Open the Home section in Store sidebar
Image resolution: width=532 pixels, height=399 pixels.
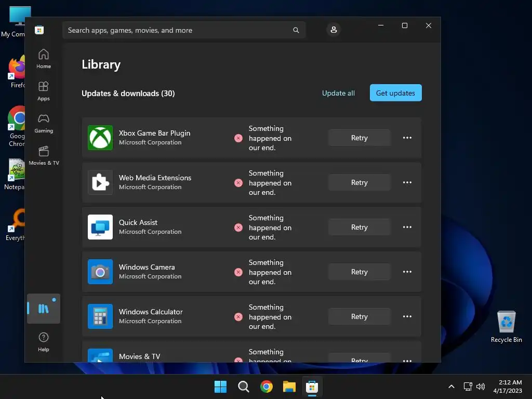click(44, 59)
